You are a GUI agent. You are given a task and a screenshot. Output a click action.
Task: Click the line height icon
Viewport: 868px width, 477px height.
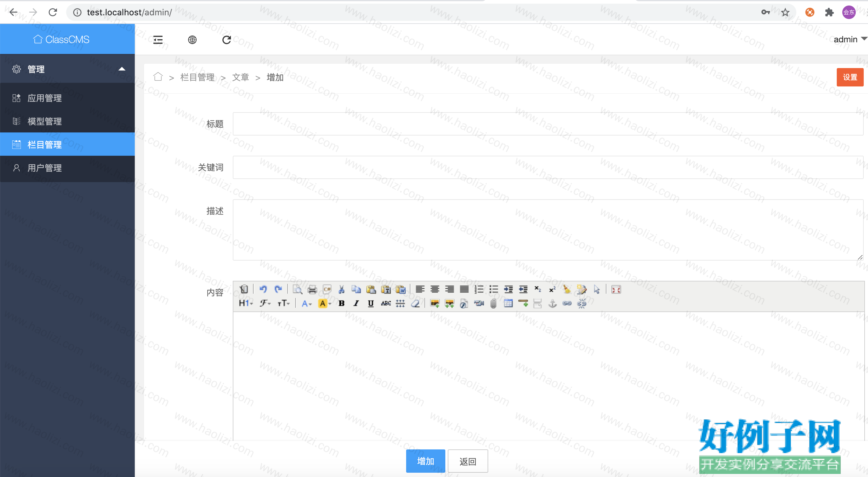tap(400, 303)
